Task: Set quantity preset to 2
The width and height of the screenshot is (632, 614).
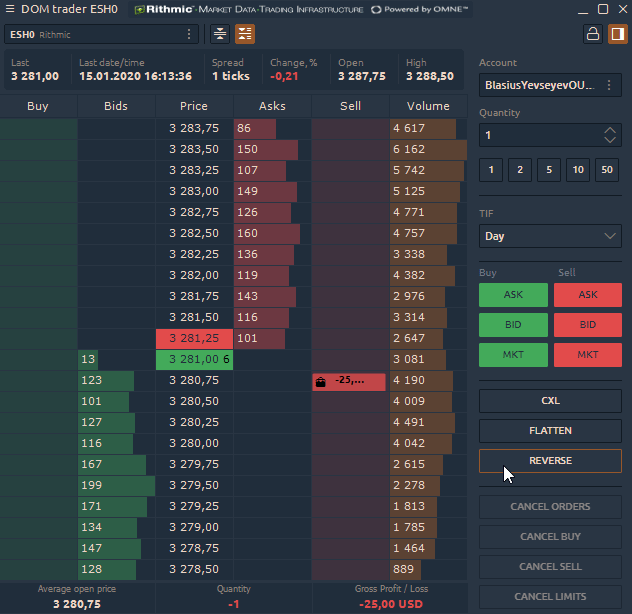Action: coord(520,170)
